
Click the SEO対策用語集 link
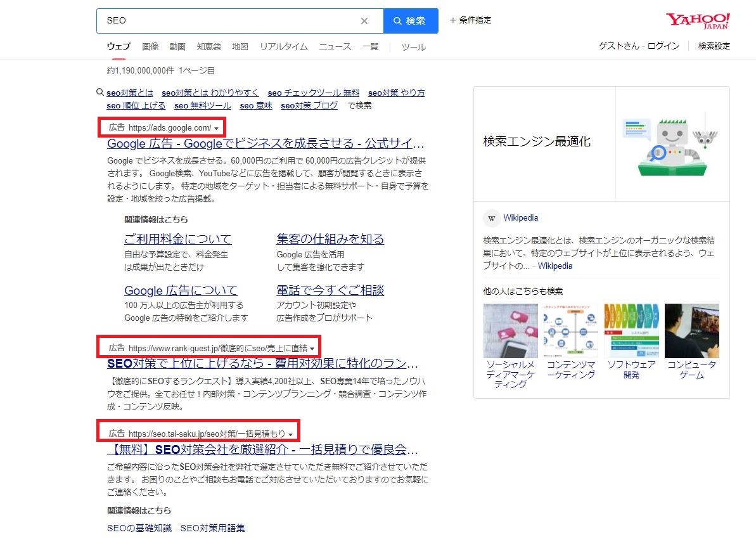point(213,528)
